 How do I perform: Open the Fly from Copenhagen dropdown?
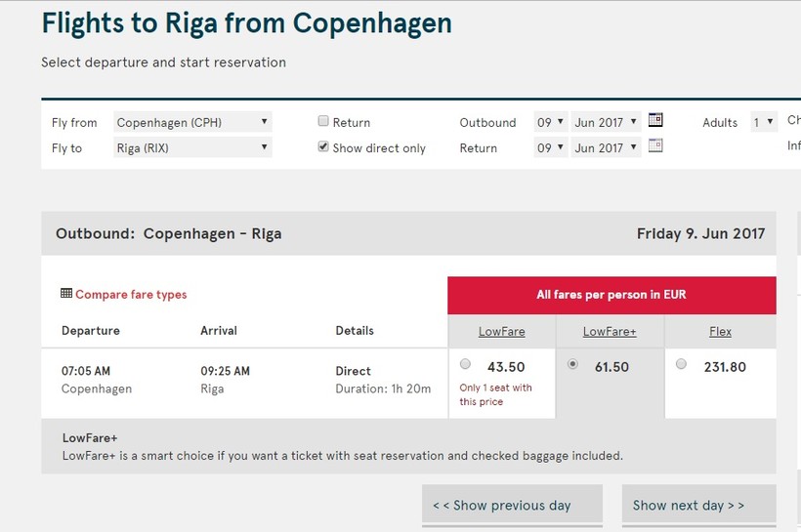192,122
